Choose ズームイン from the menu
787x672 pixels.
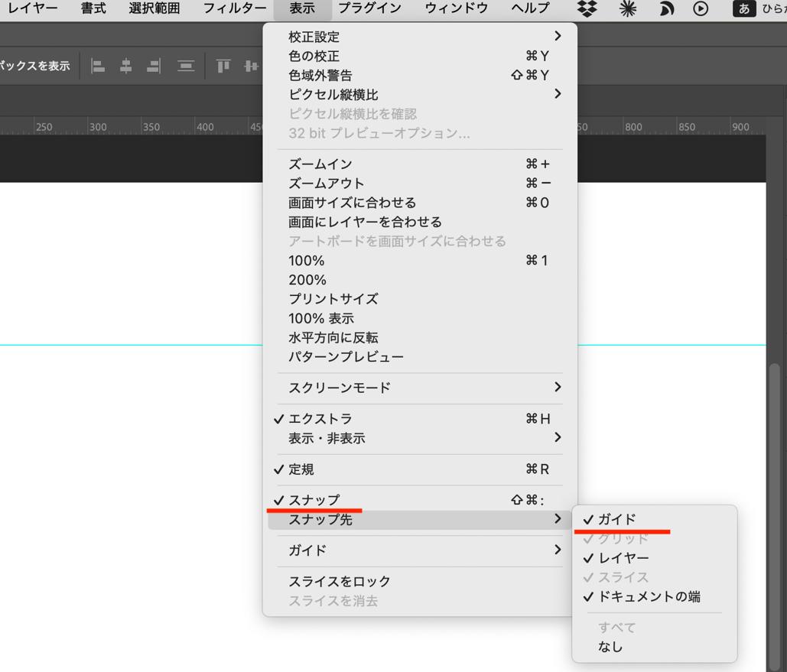420,164
